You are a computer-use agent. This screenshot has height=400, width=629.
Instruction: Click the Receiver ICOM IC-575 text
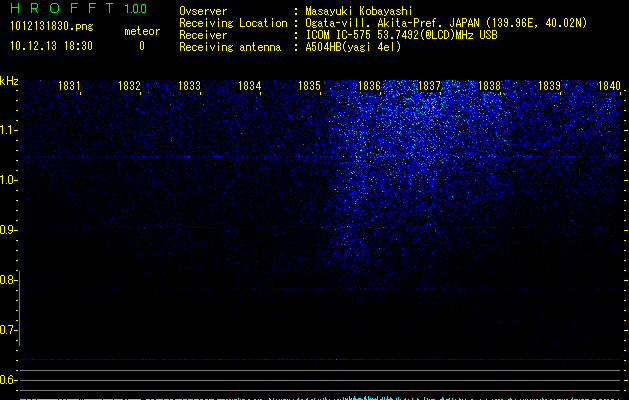pos(338,35)
